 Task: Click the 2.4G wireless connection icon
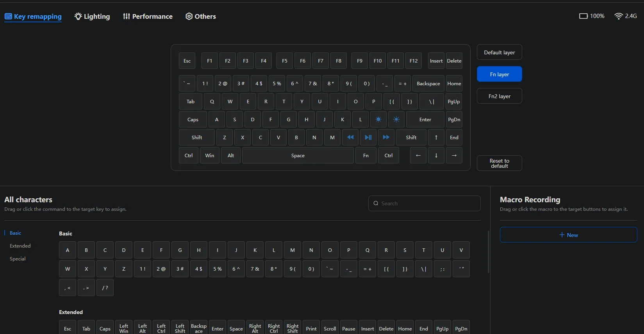[x=618, y=16]
